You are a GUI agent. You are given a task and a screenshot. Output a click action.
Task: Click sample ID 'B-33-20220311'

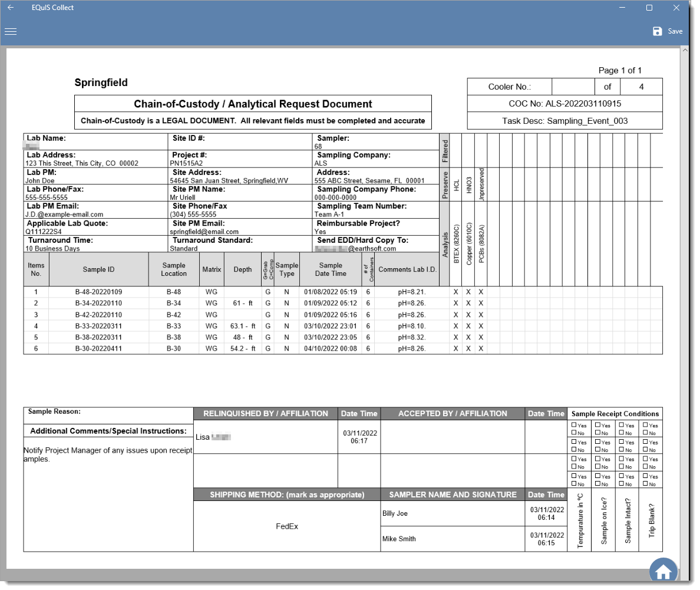pos(98,327)
